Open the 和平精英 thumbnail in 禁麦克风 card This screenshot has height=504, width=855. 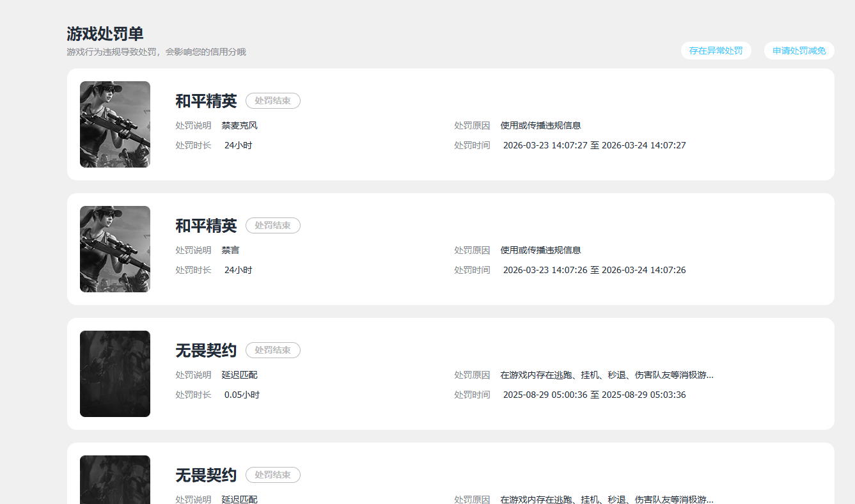[x=115, y=124]
